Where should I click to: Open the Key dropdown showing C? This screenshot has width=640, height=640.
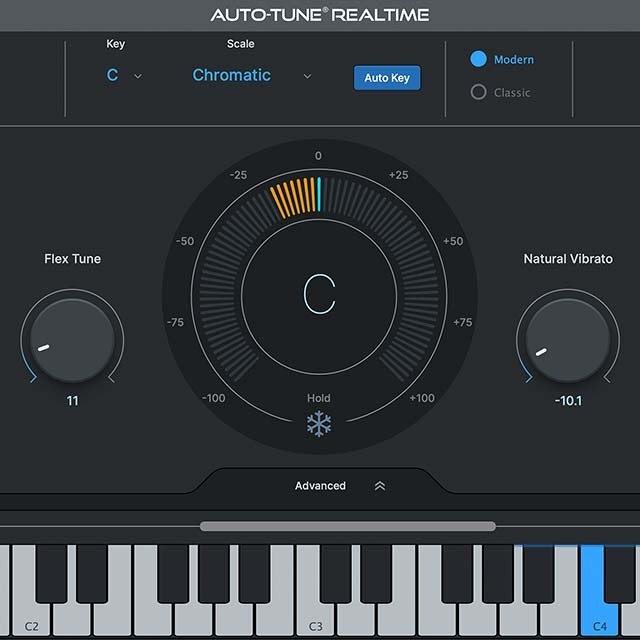click(113, 76)
